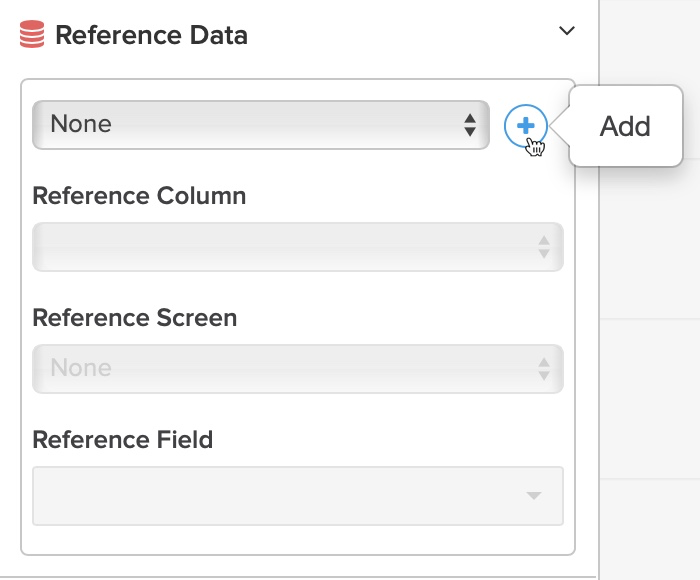This screenshot has width=700, height=580.
Task: Click the Reference Column label
Action: coord(139,196)
